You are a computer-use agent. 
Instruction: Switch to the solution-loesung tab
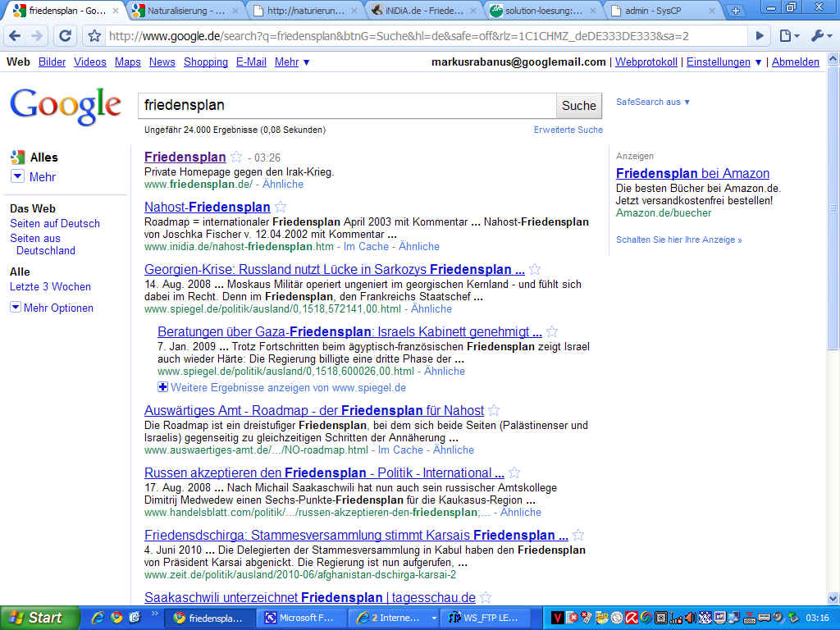click(x=543, y=10)
